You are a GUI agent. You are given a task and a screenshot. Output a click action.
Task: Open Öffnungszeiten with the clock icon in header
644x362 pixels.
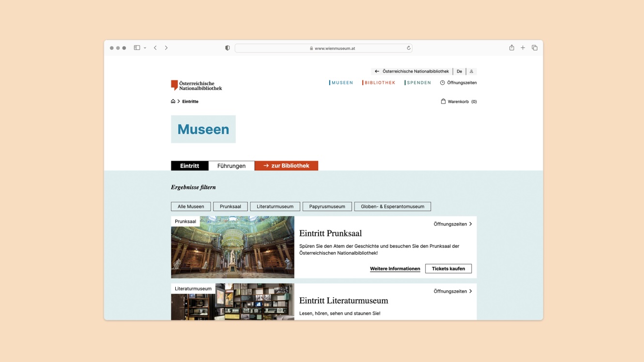[459, 83]
